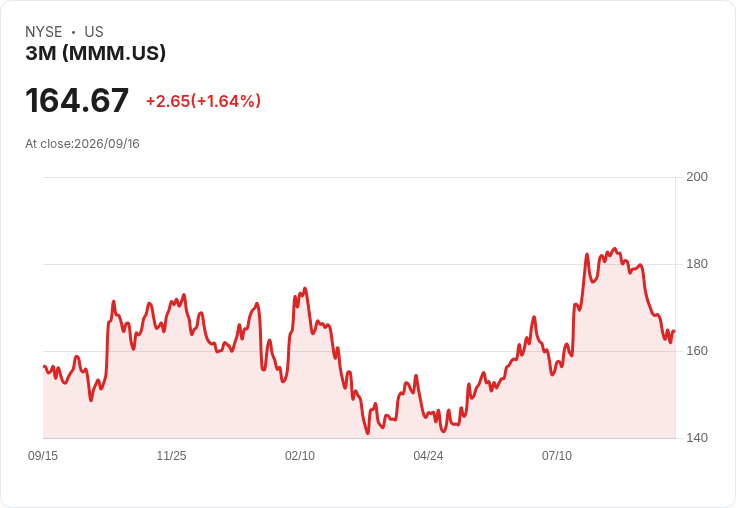Select the 11/25 date on the x-axis
This screenshot has height=508, width=736.
pyautogui.click(x=171, y=455)
